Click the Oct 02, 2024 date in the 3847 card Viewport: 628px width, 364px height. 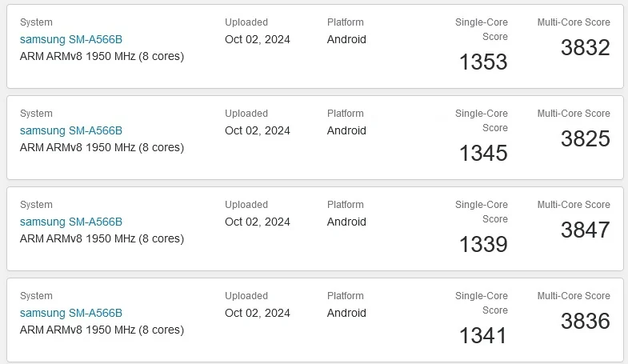point(258,222)
